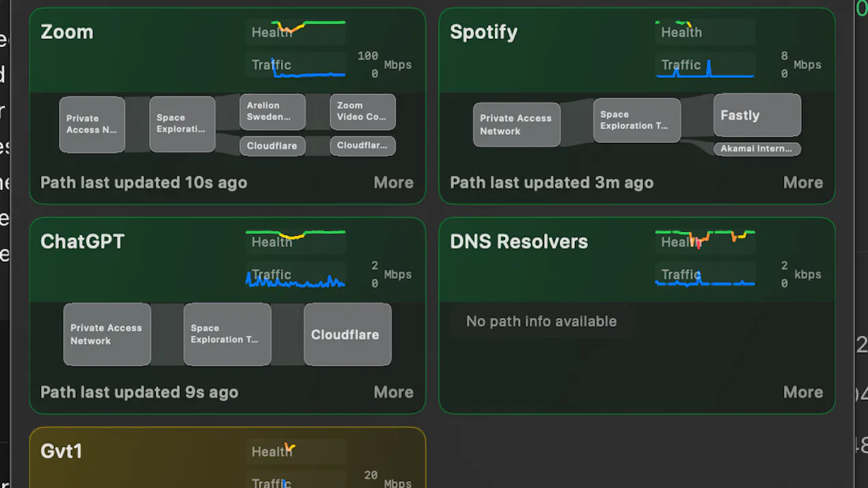The image size is (868, 488).
Task: Open More details for Zoom card
Action: point(394,182)
